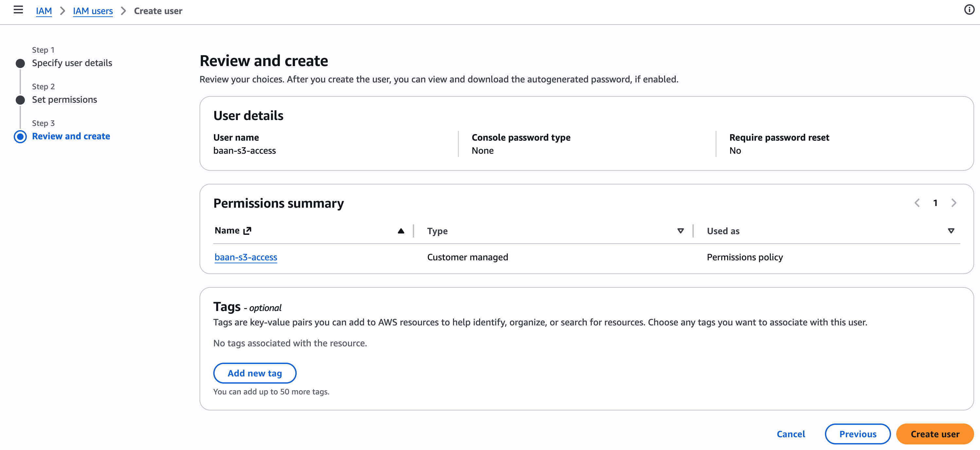Select Step 3 Review and create
This screenshot has height=450, width=980.
point(71,136)
